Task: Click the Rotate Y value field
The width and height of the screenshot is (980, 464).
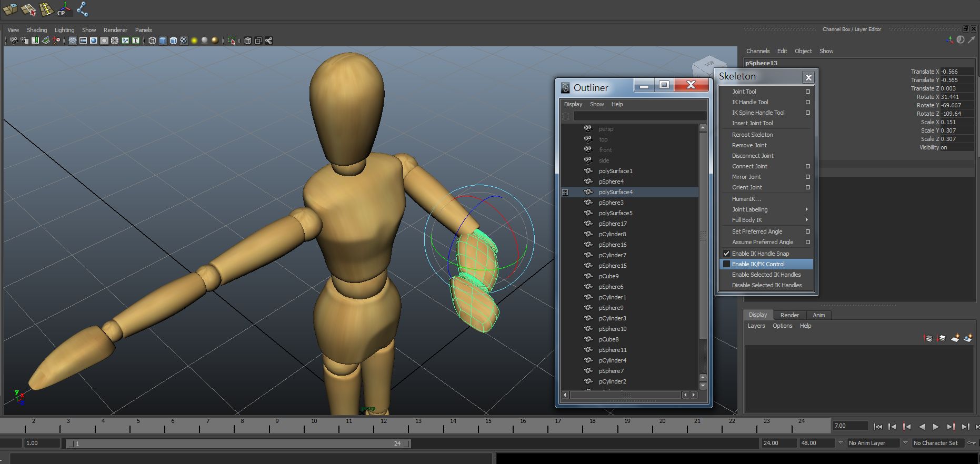Action: pyautogui.click(x=956, y=105)
